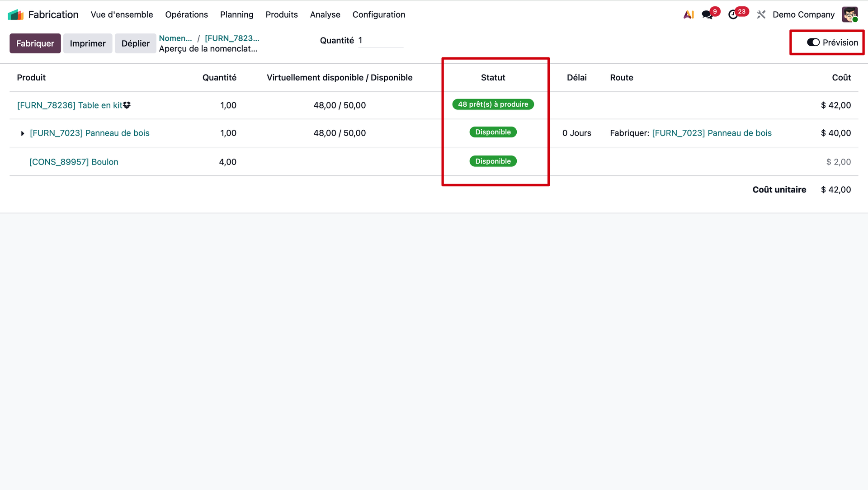The width and height of the screenshot is (868, 490).
Task: Click the Fabriquer button
Action: 35,43
